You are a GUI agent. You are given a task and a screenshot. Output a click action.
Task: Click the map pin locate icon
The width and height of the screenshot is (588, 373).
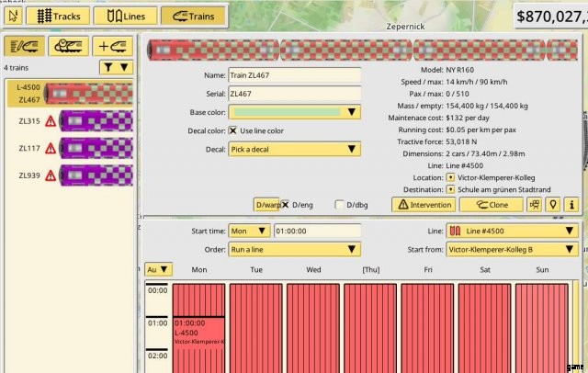point(553,204)
